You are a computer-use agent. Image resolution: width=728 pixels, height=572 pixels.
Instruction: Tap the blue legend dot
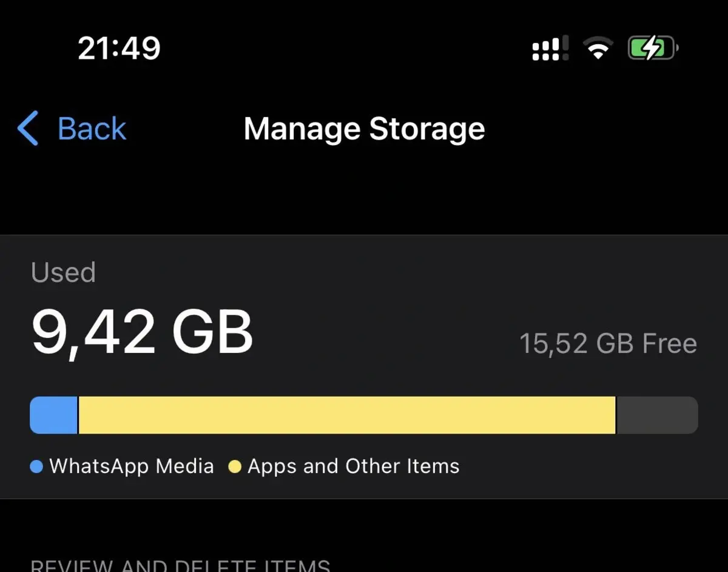pyautogui.click(x=36, y=466)
